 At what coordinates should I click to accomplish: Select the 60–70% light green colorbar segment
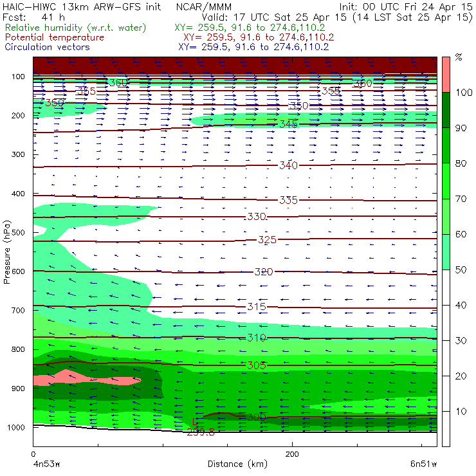[446, 216]
